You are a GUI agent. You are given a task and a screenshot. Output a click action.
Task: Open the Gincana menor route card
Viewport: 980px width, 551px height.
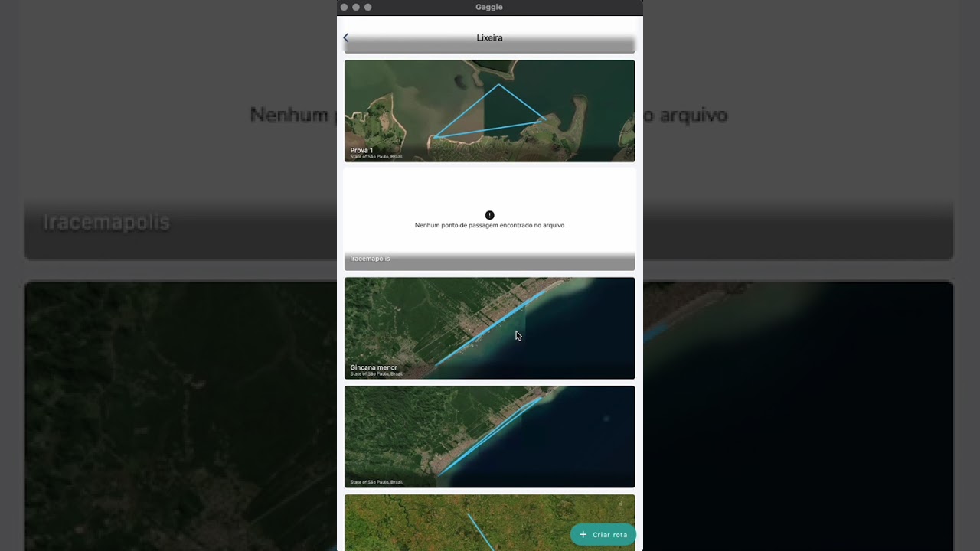point(489,328)
